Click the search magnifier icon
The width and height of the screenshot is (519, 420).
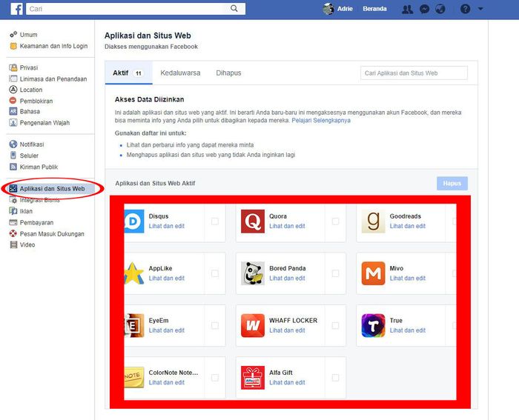click(234, 9)
